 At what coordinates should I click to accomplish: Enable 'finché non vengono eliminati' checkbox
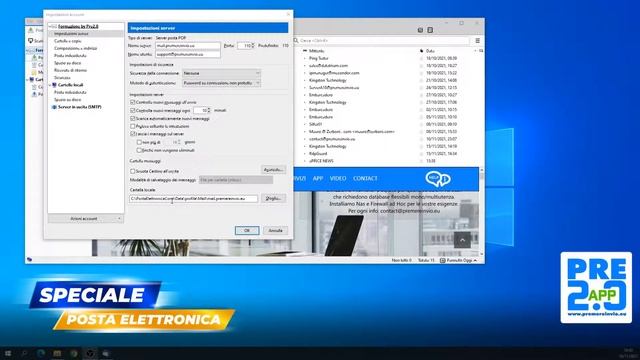(139, 150)
